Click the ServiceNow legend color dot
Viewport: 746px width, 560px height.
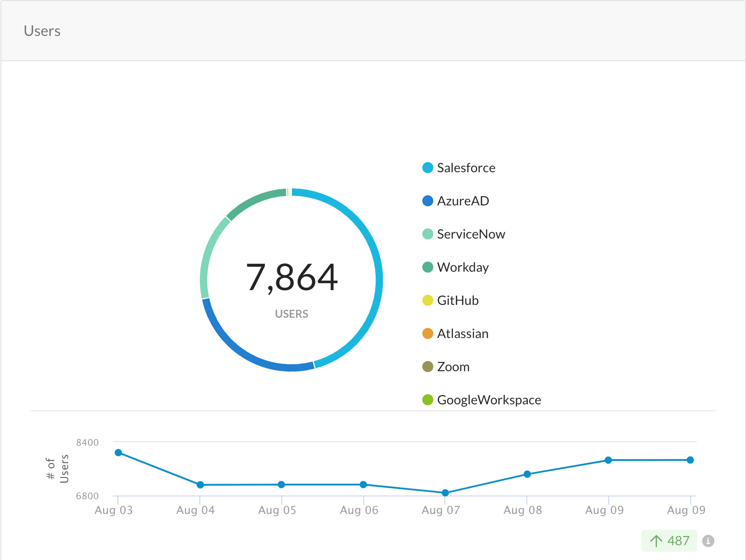pos(428,234)
